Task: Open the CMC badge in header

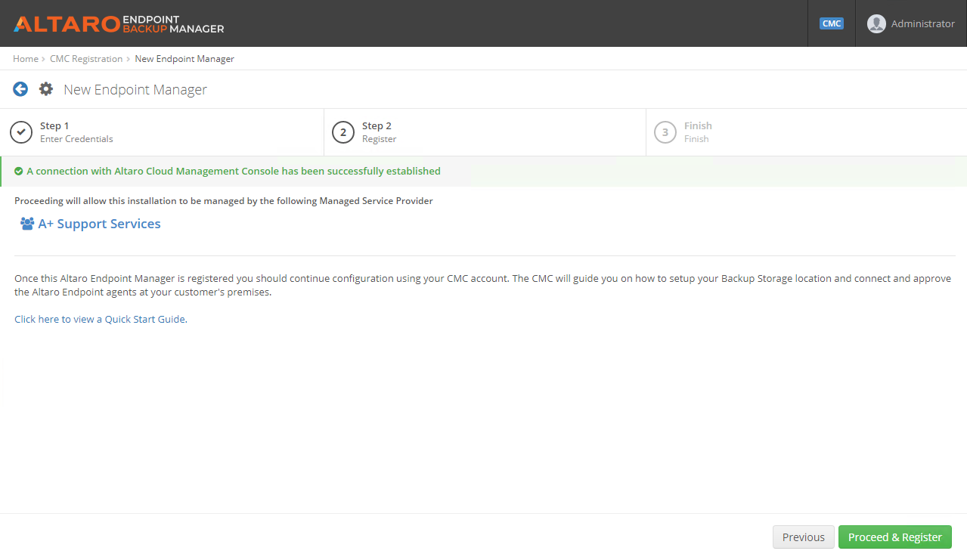Action: 831,23
